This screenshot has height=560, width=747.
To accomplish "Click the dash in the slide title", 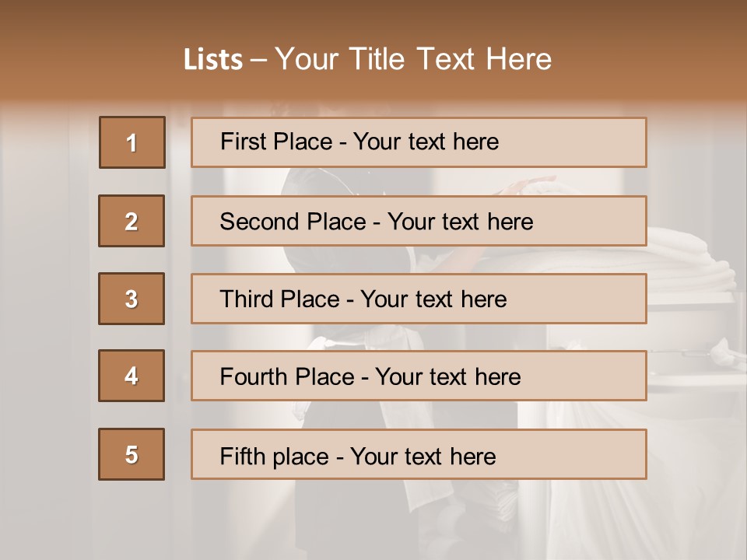I will pyautogui.click(x=258, y=60).
